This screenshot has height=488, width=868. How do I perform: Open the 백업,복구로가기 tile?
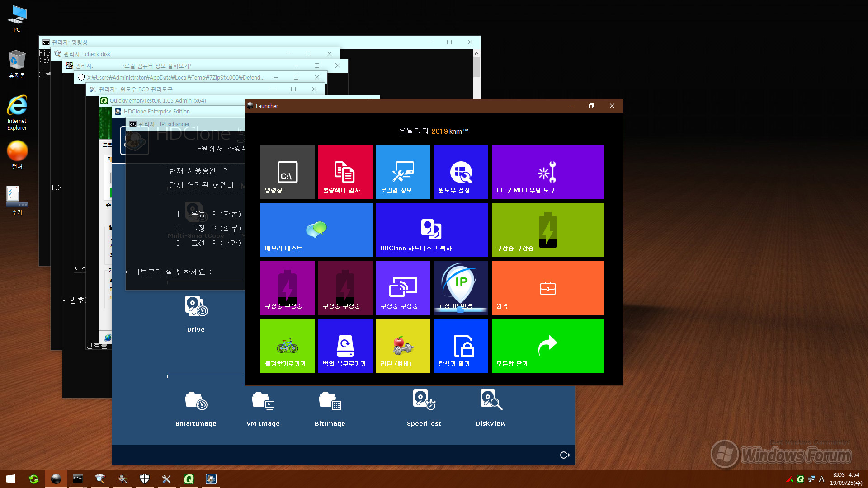345,346
